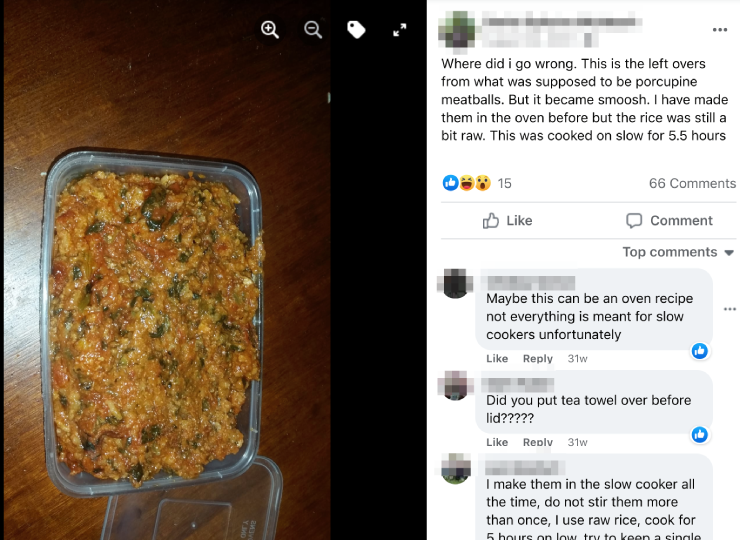This screenshot has width=740, height=540.
Task: Click like reaction badge on tea towel comment
Action: [700, 434]
